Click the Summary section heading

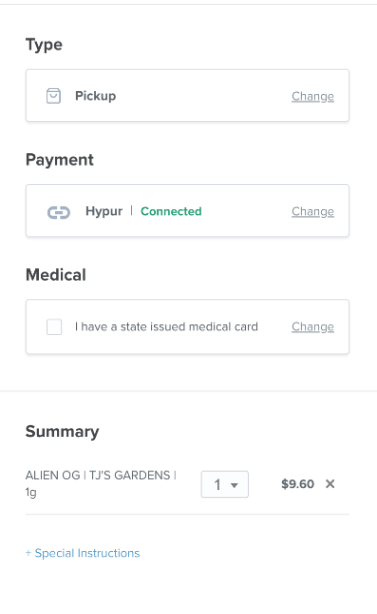(x=62, y=432)
